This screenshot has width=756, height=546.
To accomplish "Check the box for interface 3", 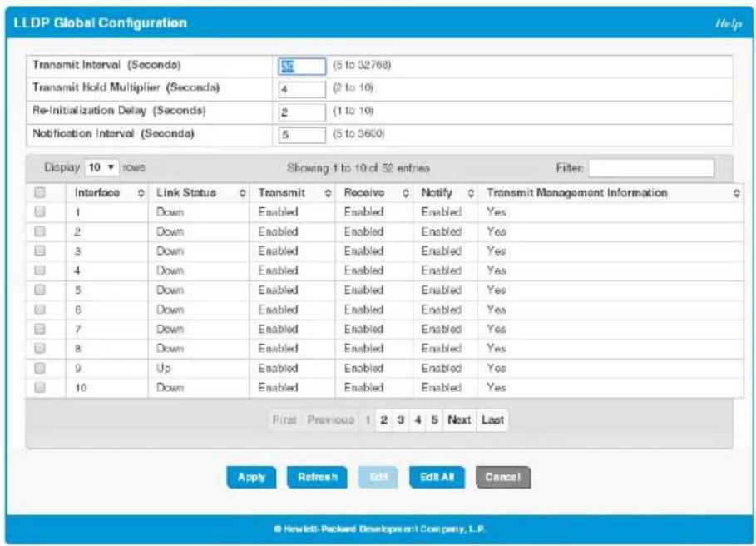I will [x=40, y=251].
